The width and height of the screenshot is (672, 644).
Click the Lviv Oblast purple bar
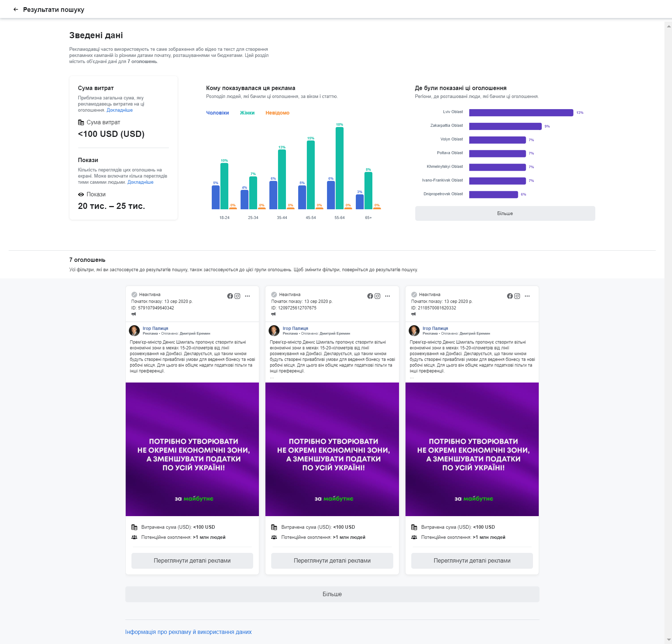(x=521, y=113)
